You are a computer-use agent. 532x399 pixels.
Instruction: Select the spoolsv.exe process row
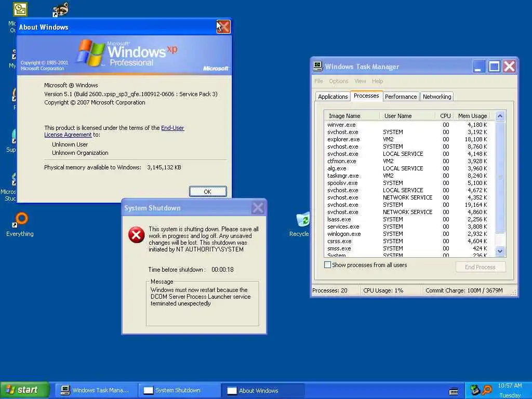coord(409,183)
